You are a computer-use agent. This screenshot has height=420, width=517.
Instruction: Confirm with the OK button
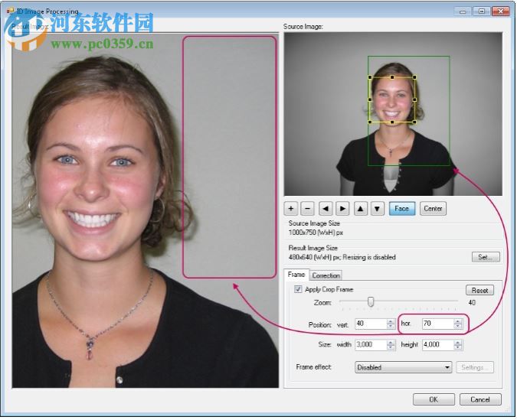tap(434, 399)
